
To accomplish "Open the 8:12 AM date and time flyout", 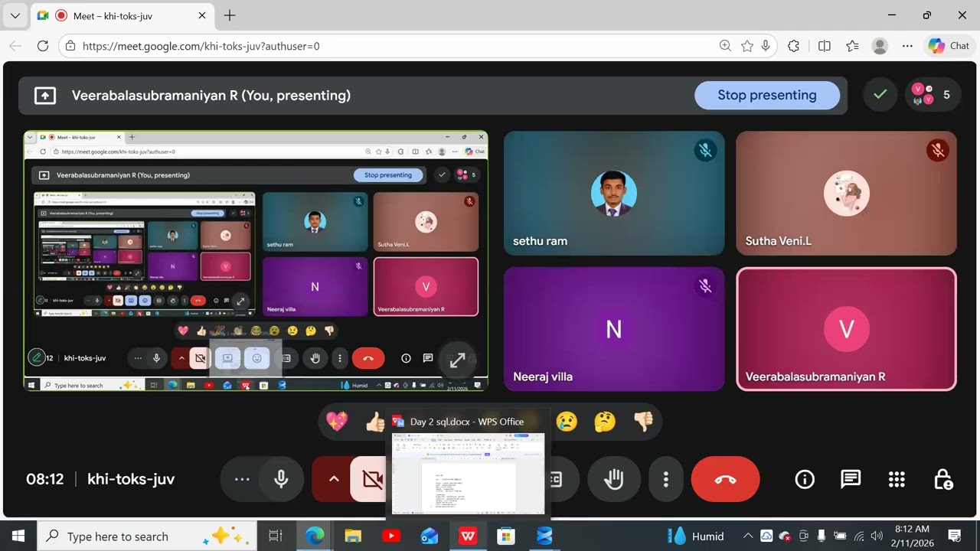I will coord(912,536).
